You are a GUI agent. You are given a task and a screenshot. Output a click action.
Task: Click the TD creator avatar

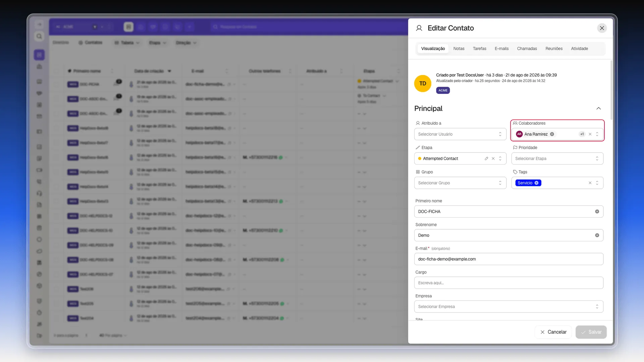pos(423,83)
